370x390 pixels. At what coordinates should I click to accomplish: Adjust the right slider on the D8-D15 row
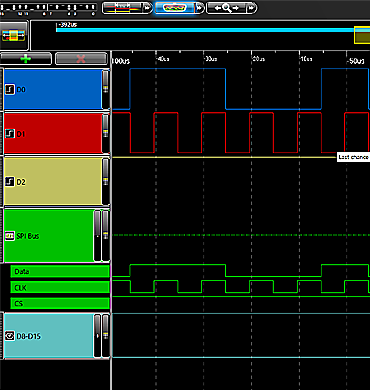(x=106, y=336)
